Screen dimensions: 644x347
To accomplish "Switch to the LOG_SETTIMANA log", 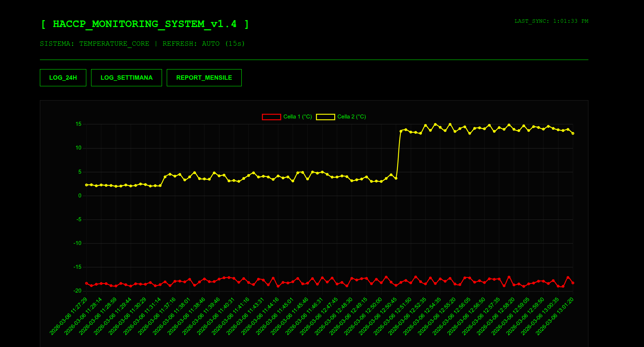I will (126, 78).
